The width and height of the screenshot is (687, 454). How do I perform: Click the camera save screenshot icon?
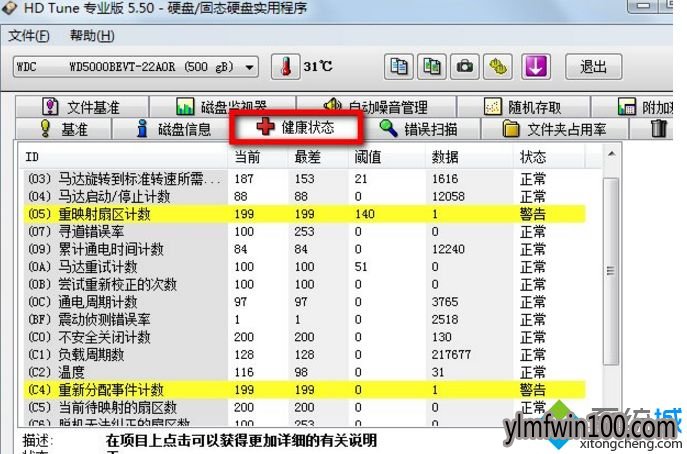464,67
